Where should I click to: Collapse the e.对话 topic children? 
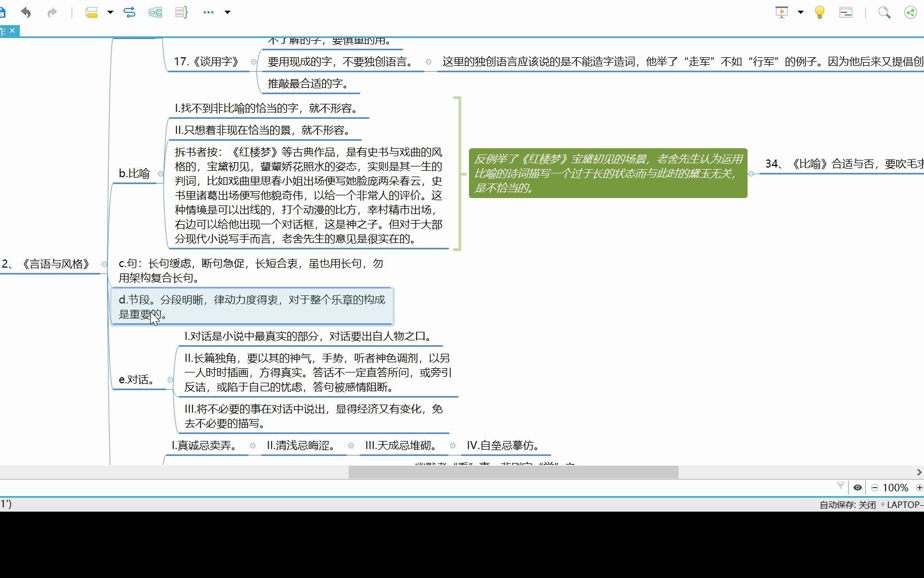(x=170, y=379)
